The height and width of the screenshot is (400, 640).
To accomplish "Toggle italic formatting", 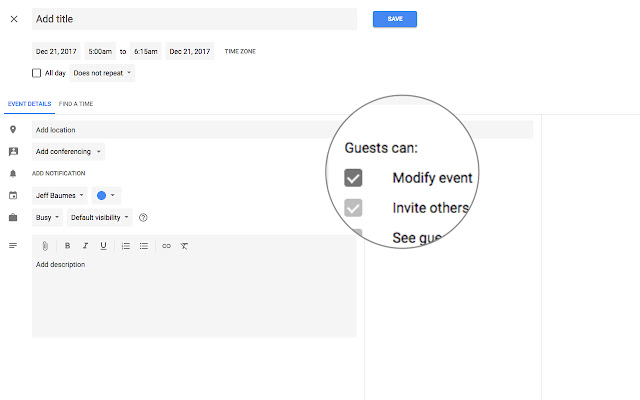I will (x=85, y=246).
